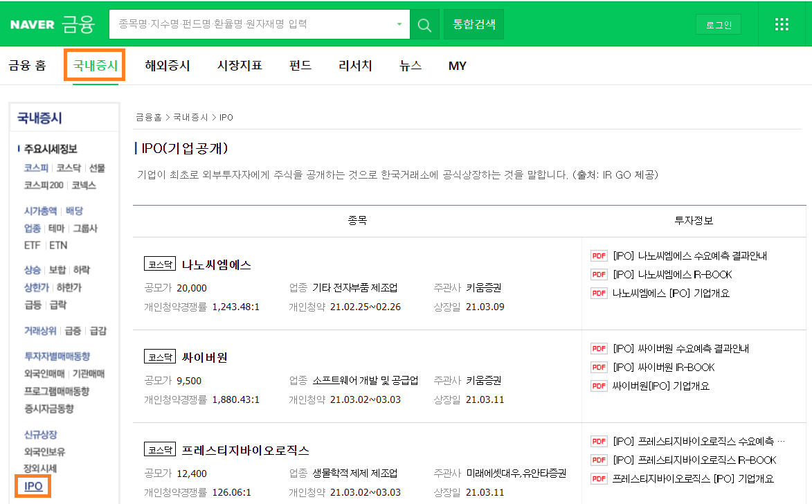This screenshot has width=812, height=504.
Task: Open the apps grid icon
Action: 782,24
